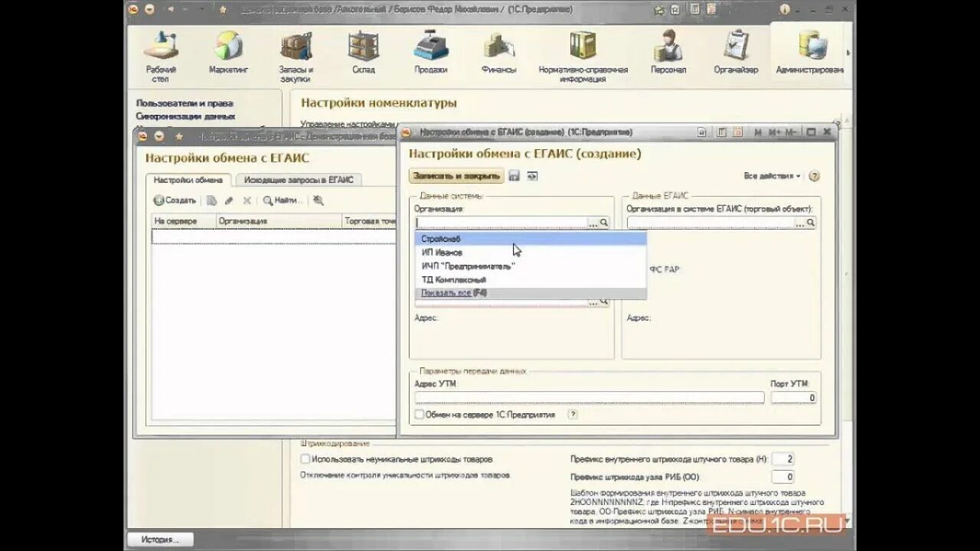The image size is (980, 551).
Task: Open Все действия dropdown menu
Action: 772,176
